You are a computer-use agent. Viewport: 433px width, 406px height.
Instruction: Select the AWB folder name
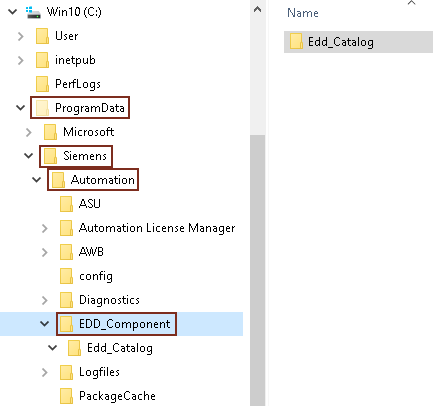coord(91,252)
